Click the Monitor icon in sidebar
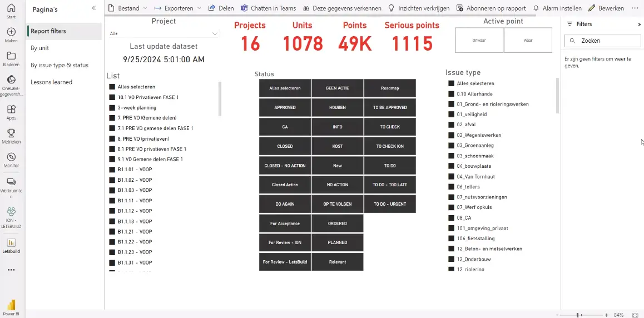644x318 pixels. pyautogui.click(x=11, y=157)
